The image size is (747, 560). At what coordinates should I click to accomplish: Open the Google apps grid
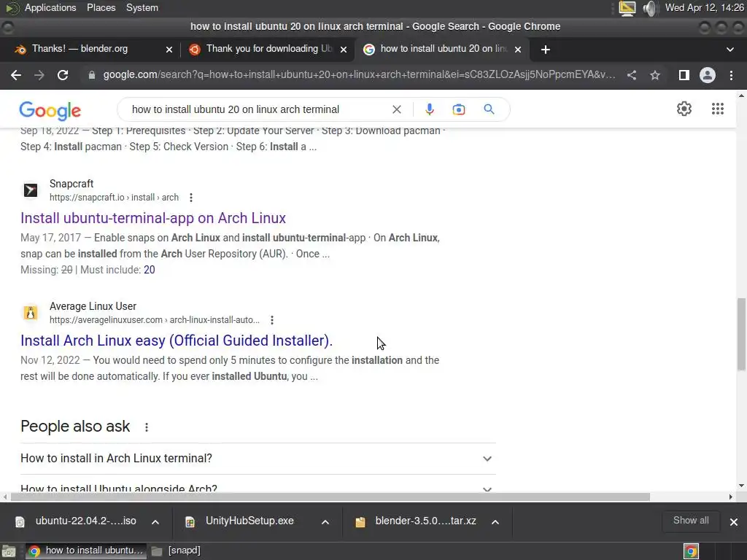pyautogui.click(x=718, y=109)
